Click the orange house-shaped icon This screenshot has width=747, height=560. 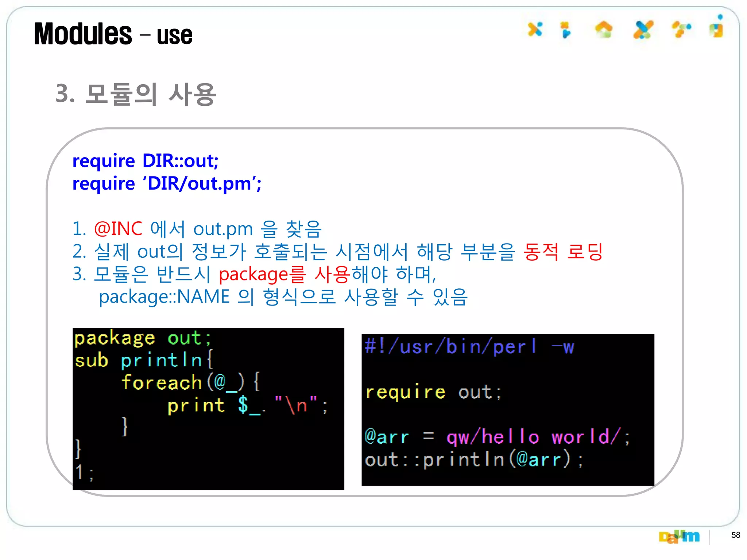[x=604, y=29]
